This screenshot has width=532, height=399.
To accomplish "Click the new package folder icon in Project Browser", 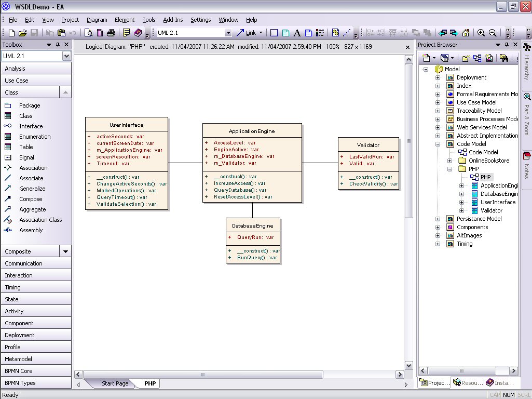I will pos(466,58).
